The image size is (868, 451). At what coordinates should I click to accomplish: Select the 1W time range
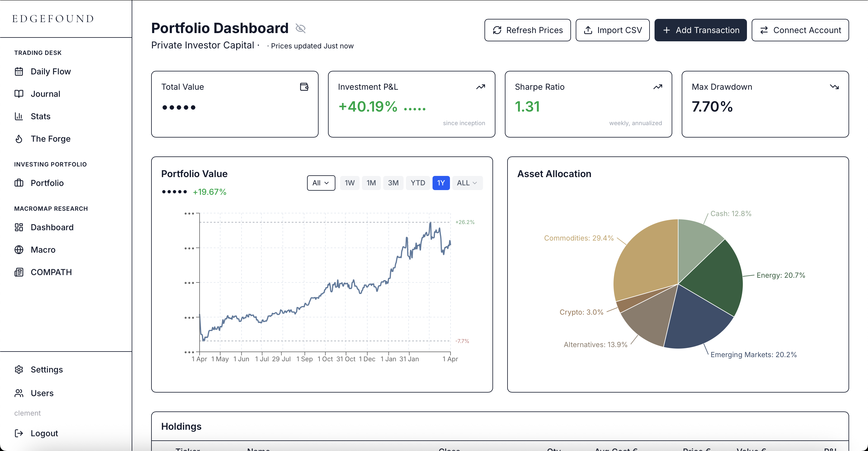click(x=350, y=183)
